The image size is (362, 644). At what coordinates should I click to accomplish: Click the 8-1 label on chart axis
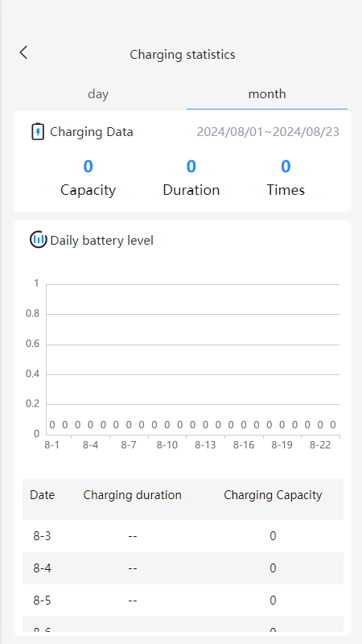click(x=51, y=445)
